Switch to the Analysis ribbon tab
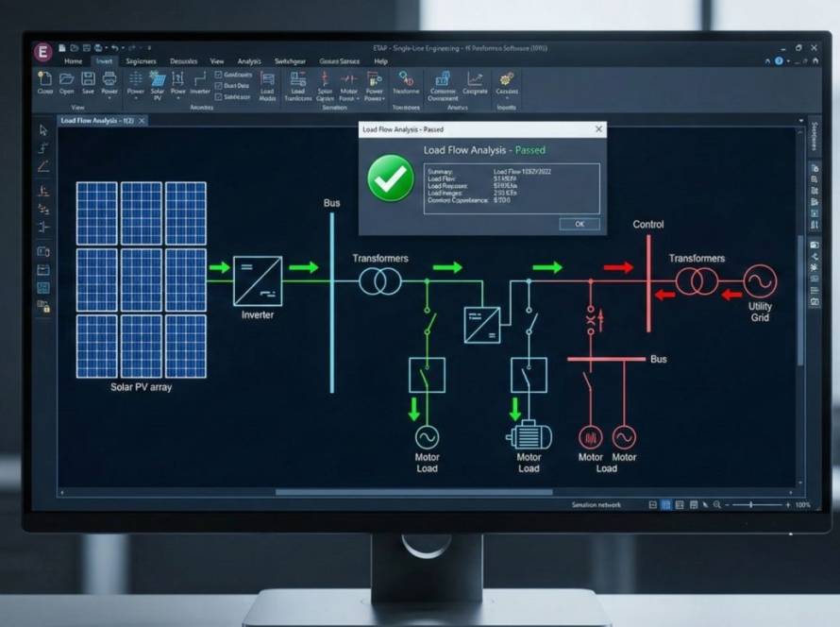The width and height of the screenshot is (840, 627). pyautogui.click(x=249, y=60)
